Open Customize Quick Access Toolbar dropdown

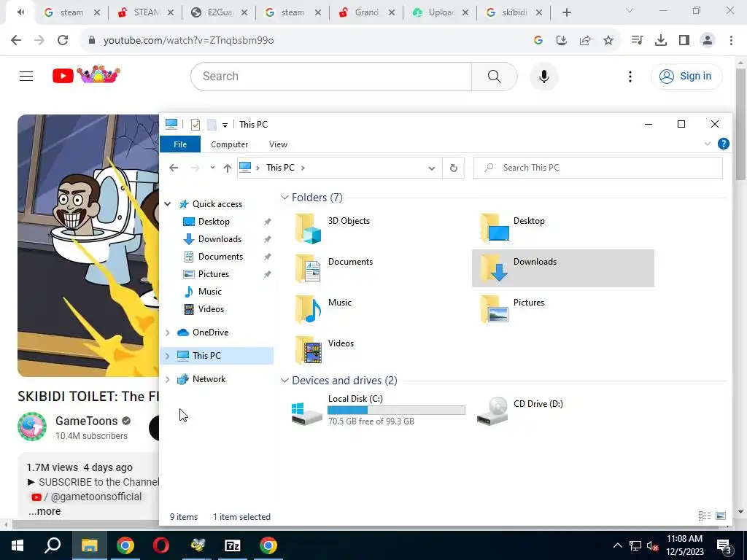coord(225,125)
